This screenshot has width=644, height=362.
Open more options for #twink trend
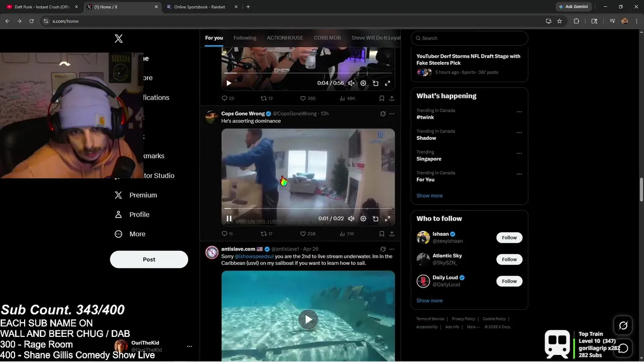(519, 112)
